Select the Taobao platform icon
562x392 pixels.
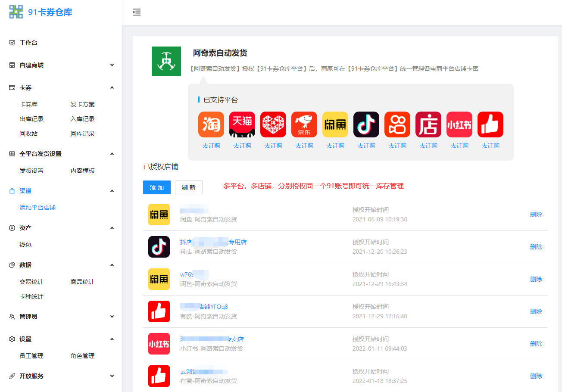pyautogui.click(x=211, y=124)
